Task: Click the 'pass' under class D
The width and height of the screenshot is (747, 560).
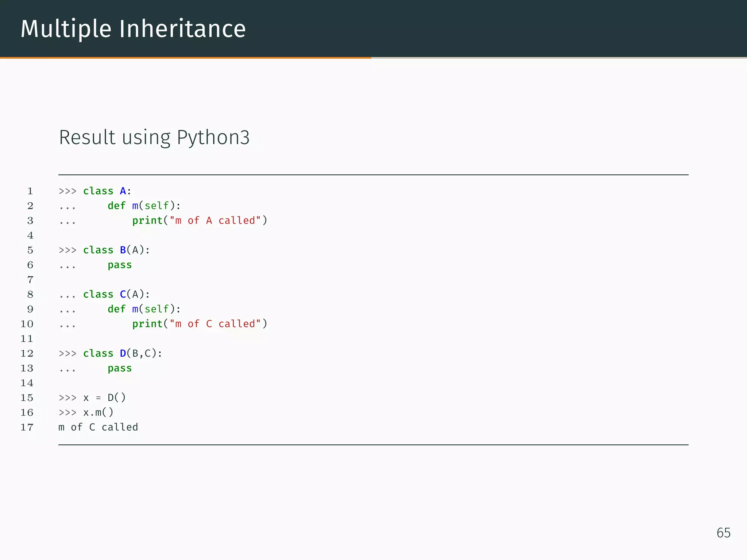Action: pyautogui.click(x=120, y=368)
